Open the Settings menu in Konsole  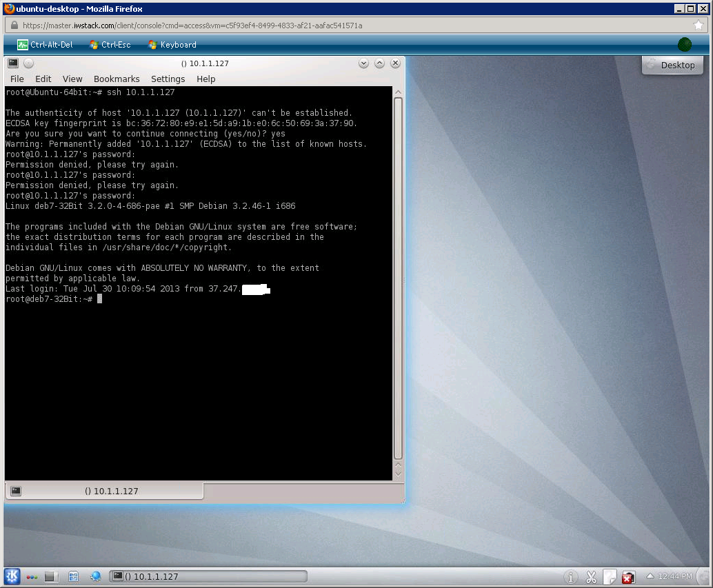coord(168,79)
